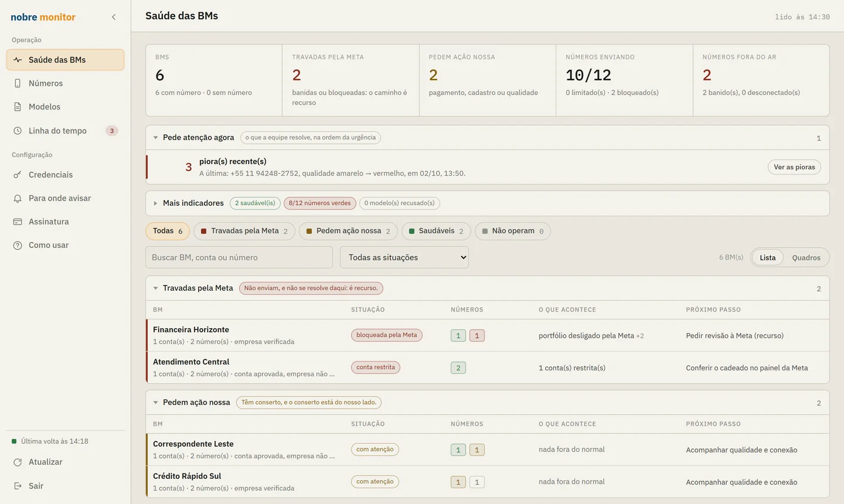Collapse the Pede atenção agora section
Viewport: 844px width, 504px height.
[155, 138]
